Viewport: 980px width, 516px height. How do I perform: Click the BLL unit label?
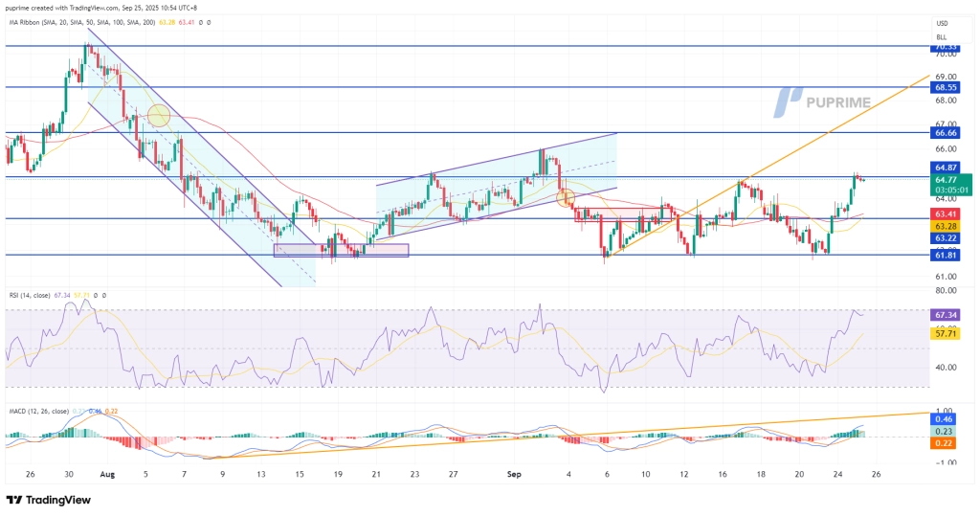[x=941, y=37]
